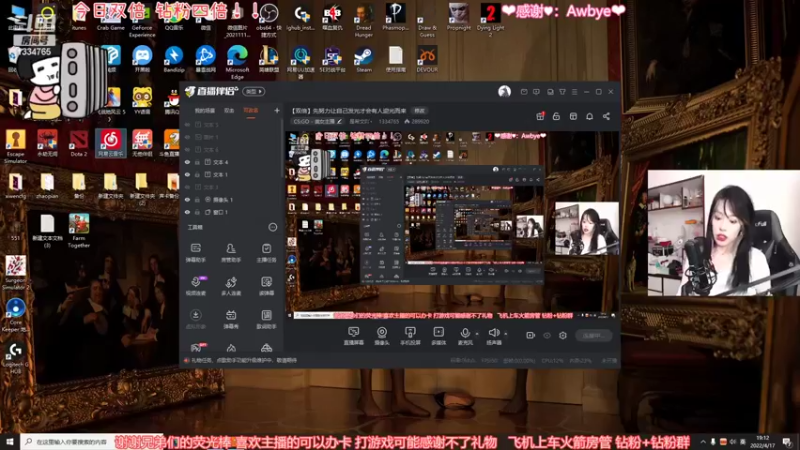
Task: Open the Crab Game desktop shortcut
Action: (x=110, y=16)
